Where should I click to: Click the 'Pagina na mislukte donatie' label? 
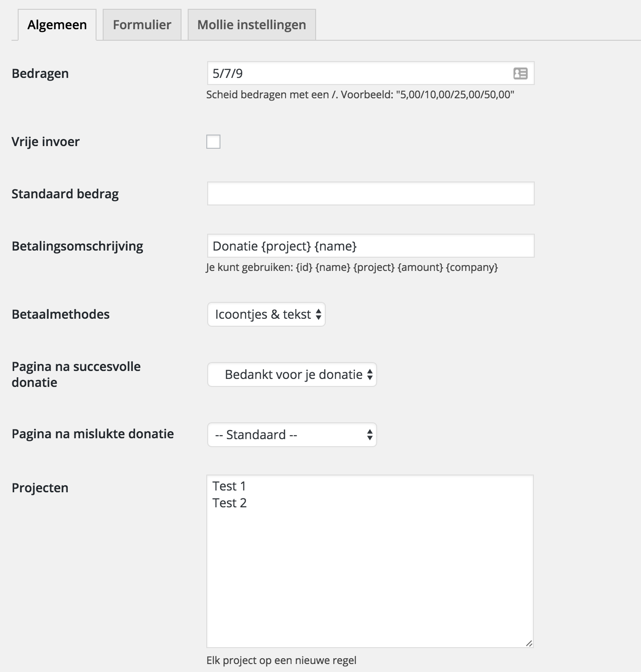pyautogui.click(x=93, y=434)
